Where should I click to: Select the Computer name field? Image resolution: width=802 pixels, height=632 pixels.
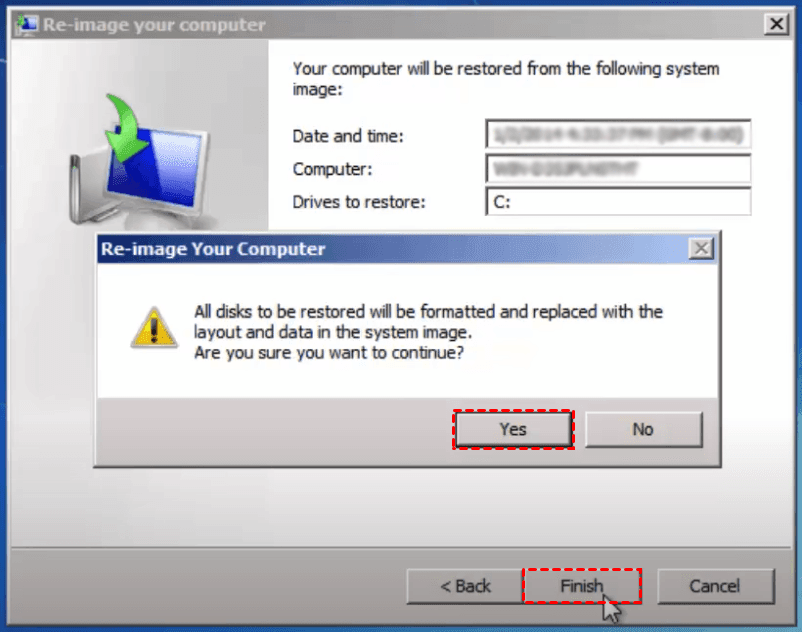pos(618,169)
